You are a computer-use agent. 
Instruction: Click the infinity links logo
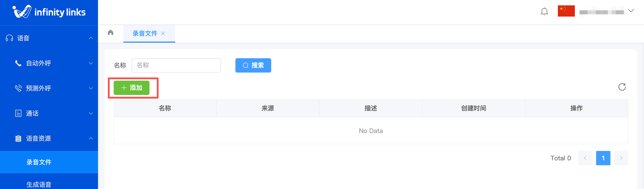pos(49,12)
